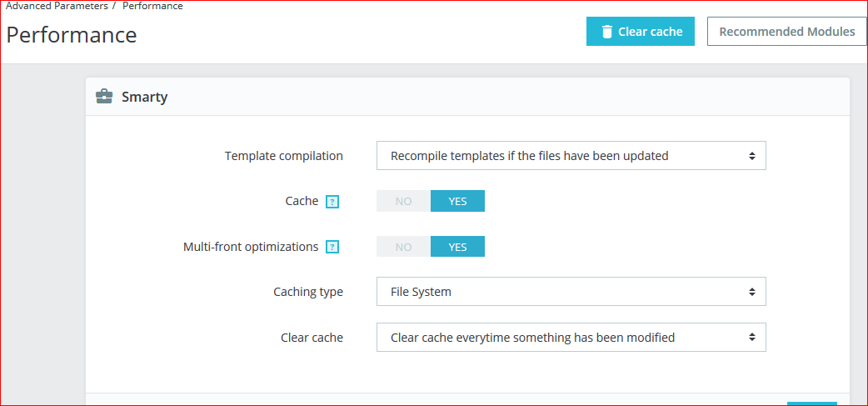Image resolution: width=868 pixels, height=406 pixels.
Task: Click the Template compilation label
Action: click(283, 156)
